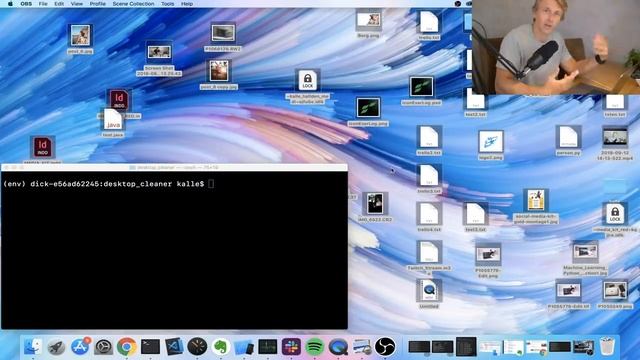Open Evernote elephant icon in Dock
Viewport: 640px width, 360px height.
[221, 347]
